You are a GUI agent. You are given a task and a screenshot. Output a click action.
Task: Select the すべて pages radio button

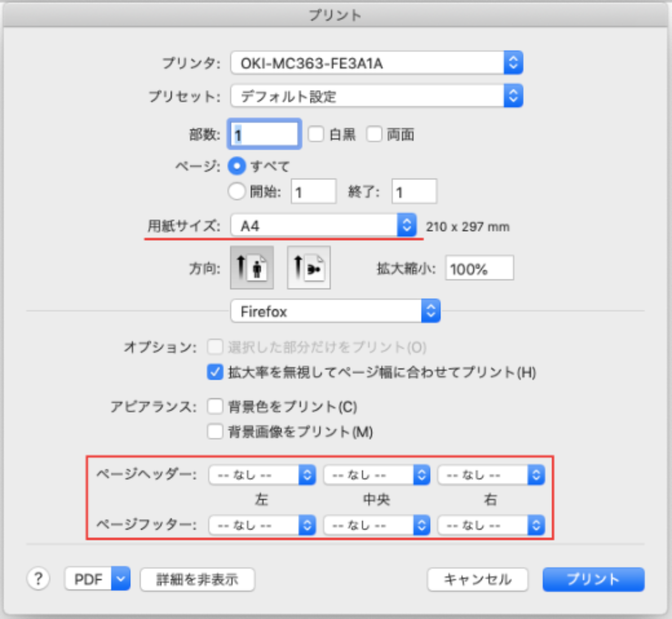(x=237, y=166)
